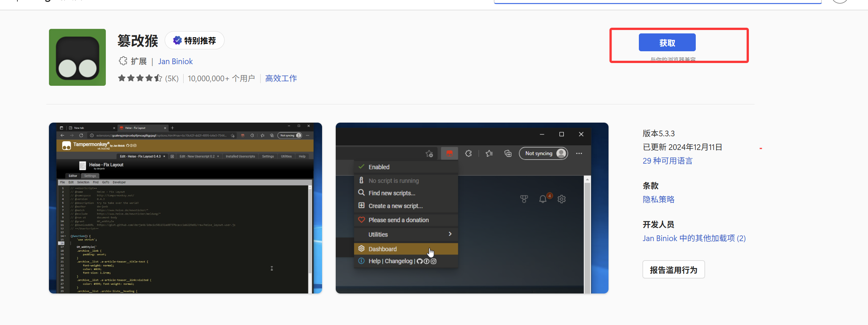The image size is (868, 325).
Task: Click the star rating icons
Action: point(140,78)
